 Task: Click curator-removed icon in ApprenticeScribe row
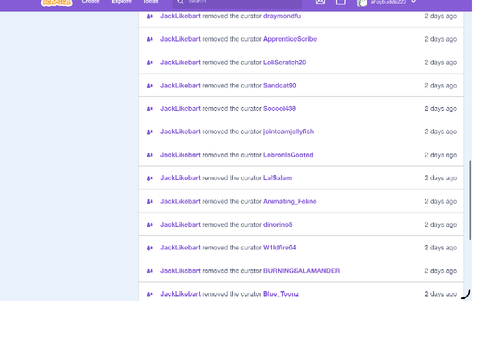click(x=150, y=39)
